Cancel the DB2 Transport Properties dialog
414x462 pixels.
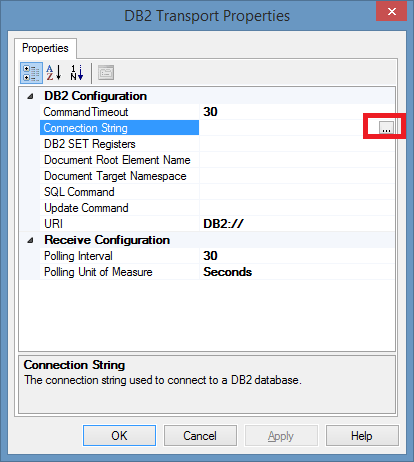pos(200,436)
